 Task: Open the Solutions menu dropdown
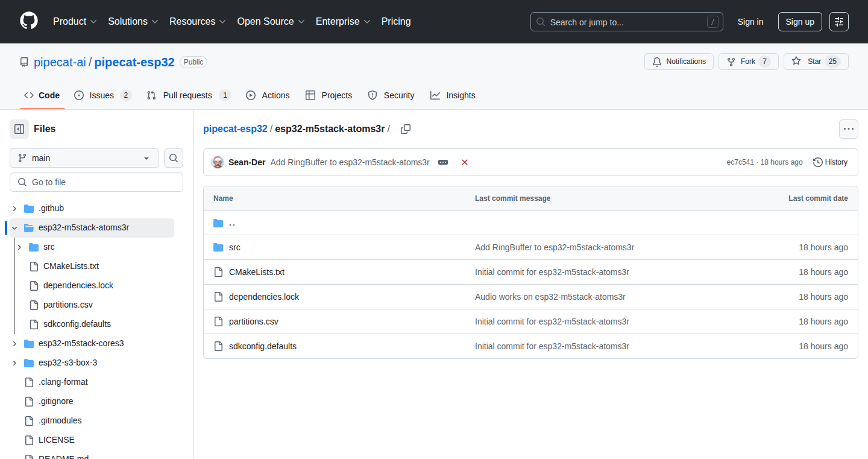pyautogui.click(x=133, y=22)
